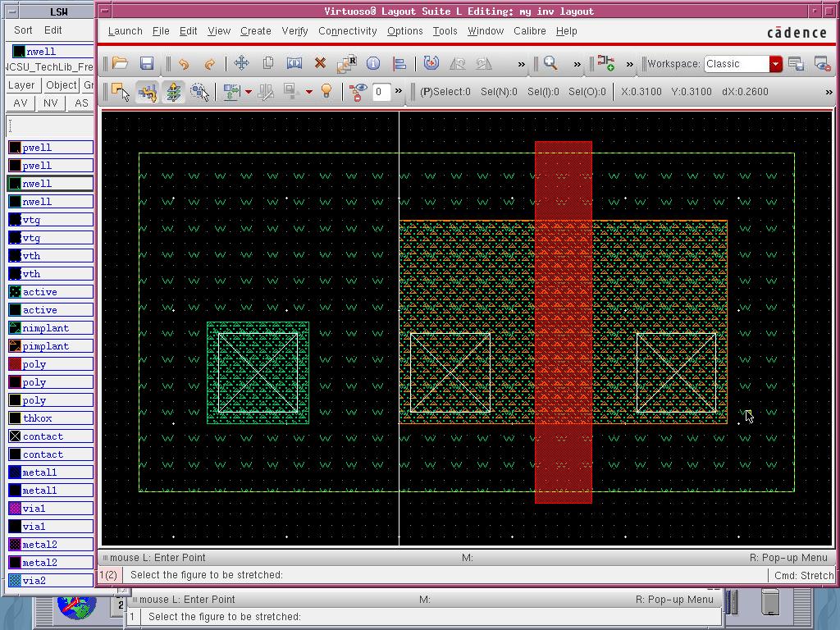Select the pimplant layer in LSW
This screenshot has width=840, height=630.
(51, 346)
